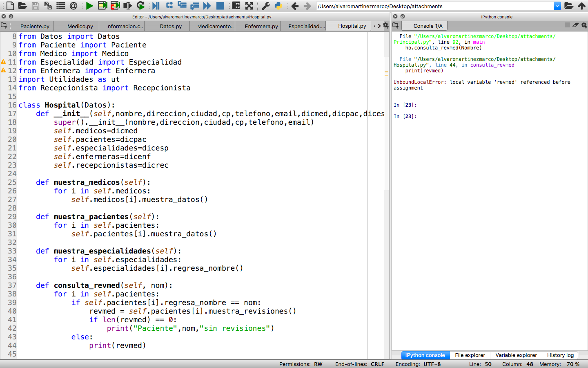This screenshot has width=588, height=368.
Task: Stop the current console command (grey square)
Action: click(567, 25)
